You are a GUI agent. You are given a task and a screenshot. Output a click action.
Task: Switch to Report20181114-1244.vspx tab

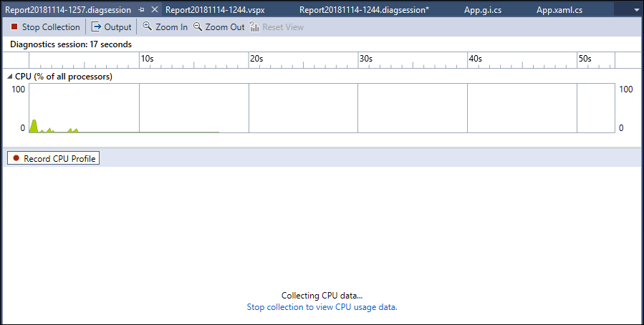pyautogui.click(x=215, y=10)
